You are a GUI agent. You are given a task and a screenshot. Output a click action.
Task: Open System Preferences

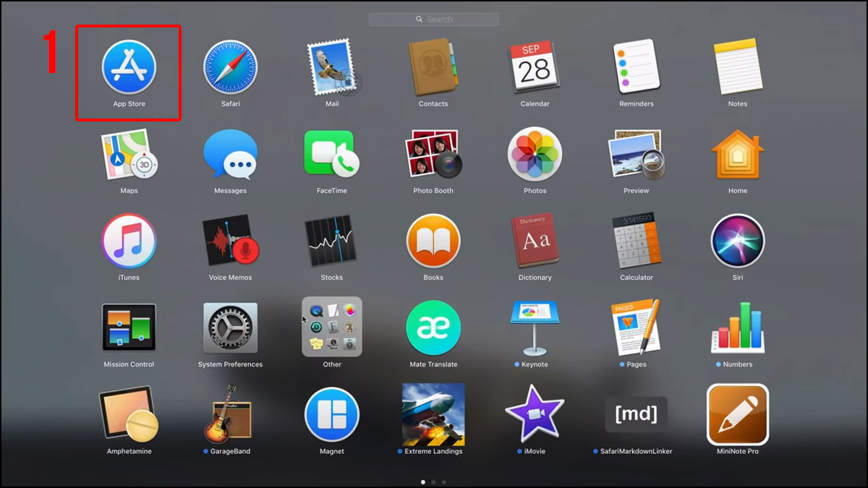[231, 328]
